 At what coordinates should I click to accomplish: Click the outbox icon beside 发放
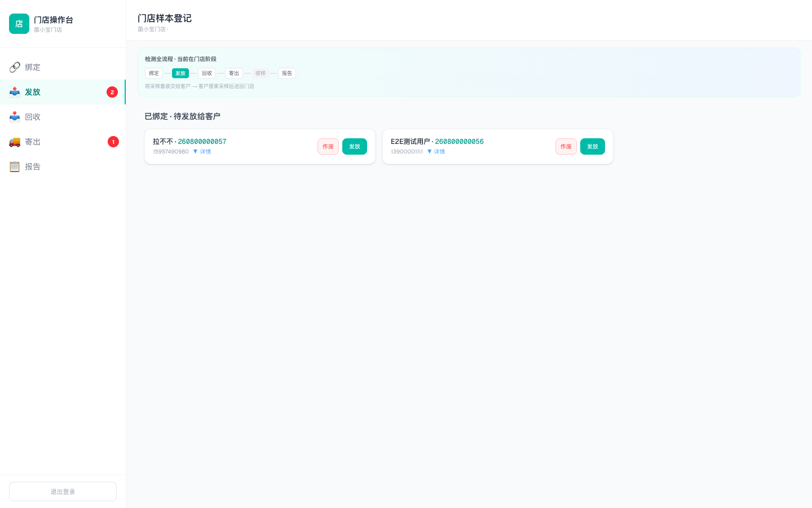pos(15,92)
